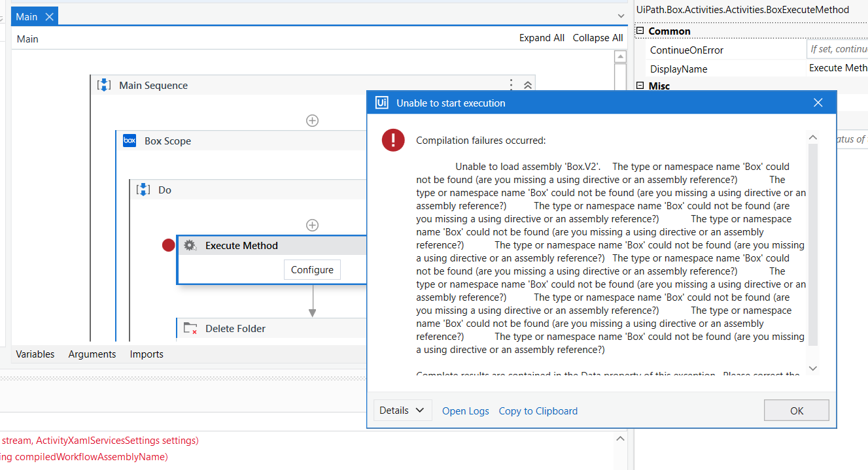Click the Configure button in Execute Method
This screenshot has width=868, height=470.
tap(312, 269)
